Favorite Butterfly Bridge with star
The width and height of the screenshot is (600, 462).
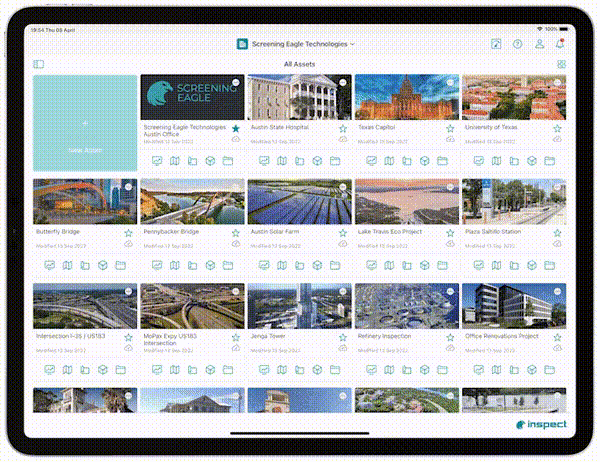(x=128, y=233)
